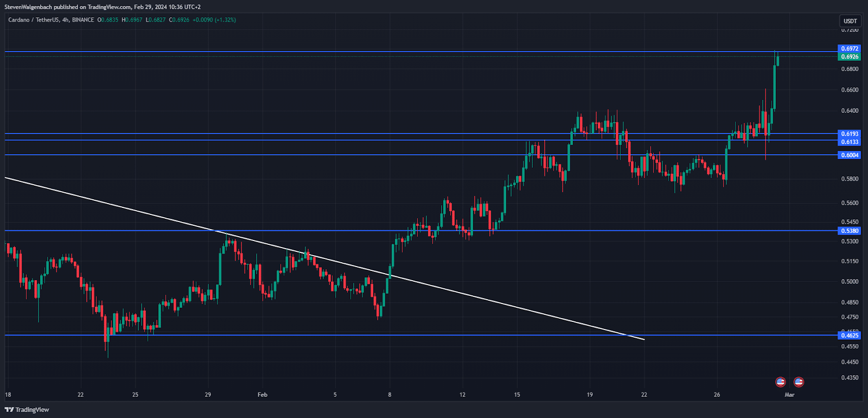Click the Feb label on the time axis
Image resolution: width=868 pixels, height=418 pixels.
click(263, 395)
